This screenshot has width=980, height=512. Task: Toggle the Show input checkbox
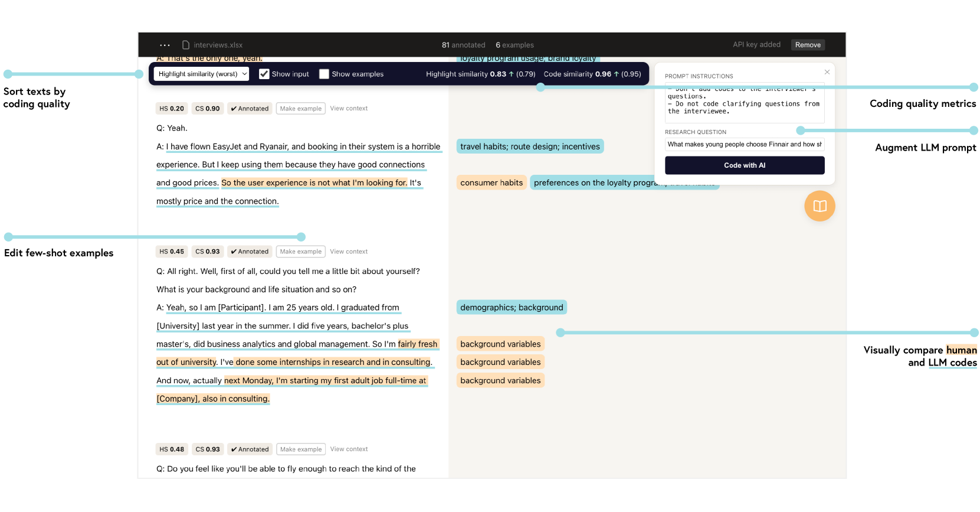tap(264, 74)
